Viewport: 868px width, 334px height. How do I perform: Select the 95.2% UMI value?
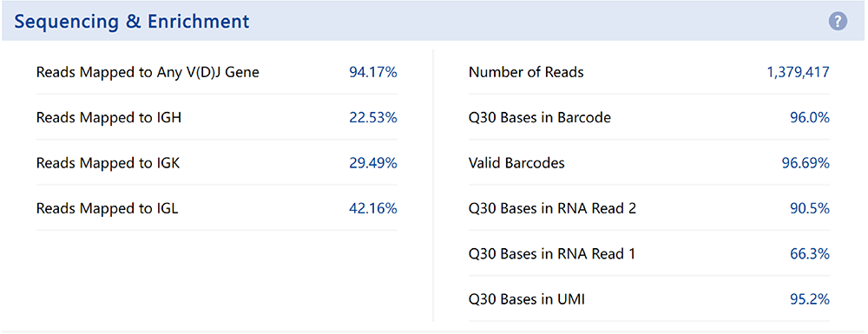click(809, 299)
